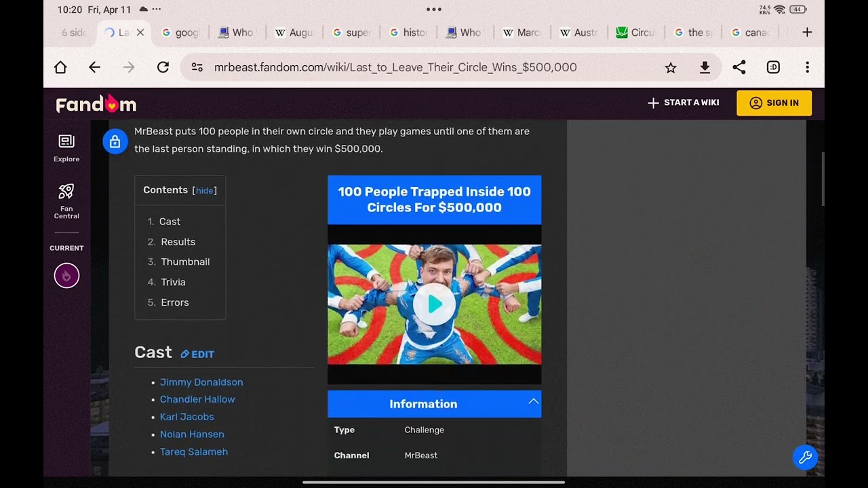Image resolution: width=868 pixels, height=488 pixels.
Task: Reload the page with refresh icon
Action: pos(163,67)
